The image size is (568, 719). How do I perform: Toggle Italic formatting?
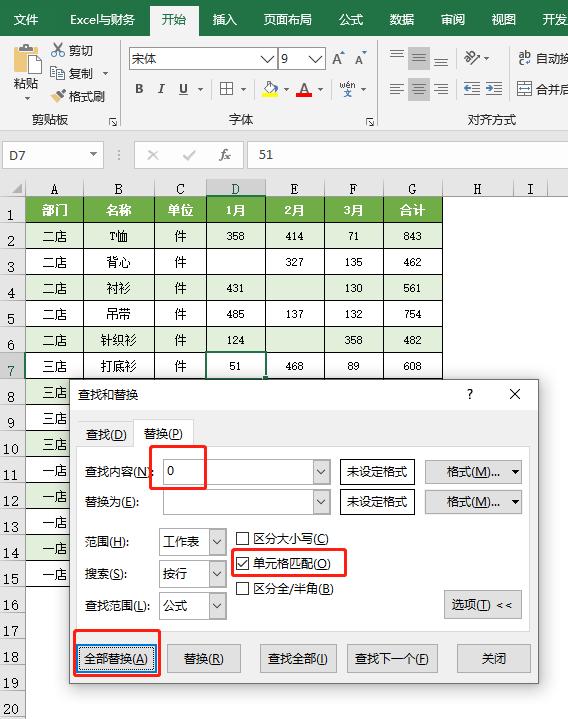161,89
